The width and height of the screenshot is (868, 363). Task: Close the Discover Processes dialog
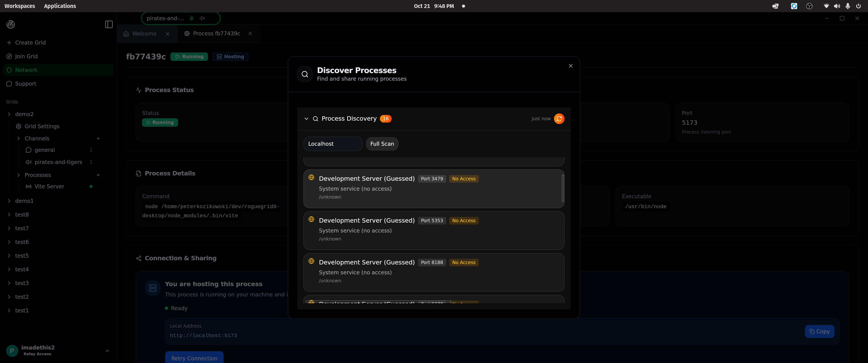pos(571,66)
